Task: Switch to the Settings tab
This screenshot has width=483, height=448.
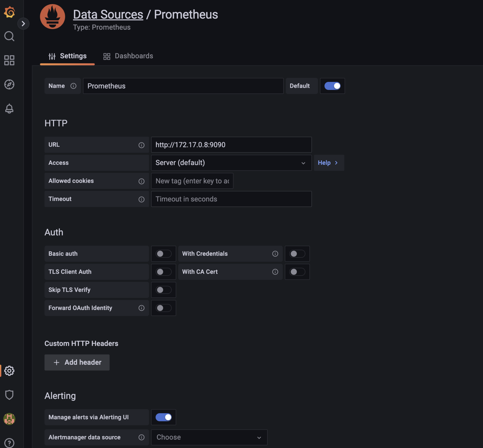Action: click(x=67, y=56)
